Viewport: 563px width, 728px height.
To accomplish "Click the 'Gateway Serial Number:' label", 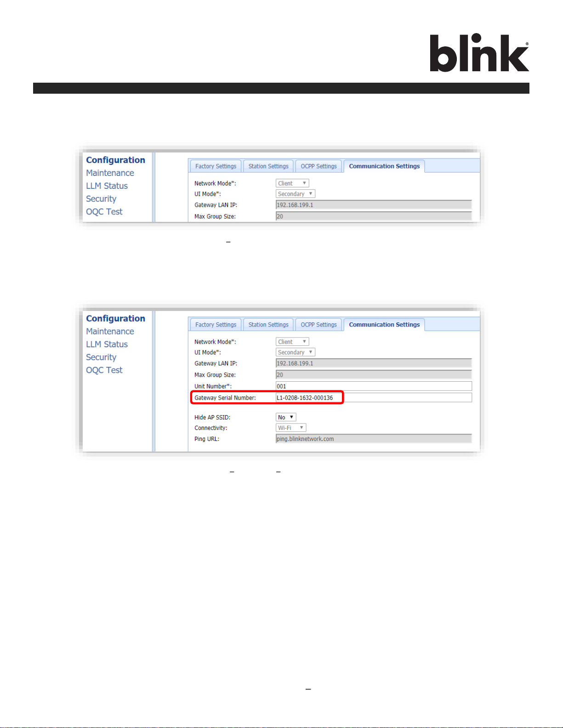I will (x=225, y=398).
